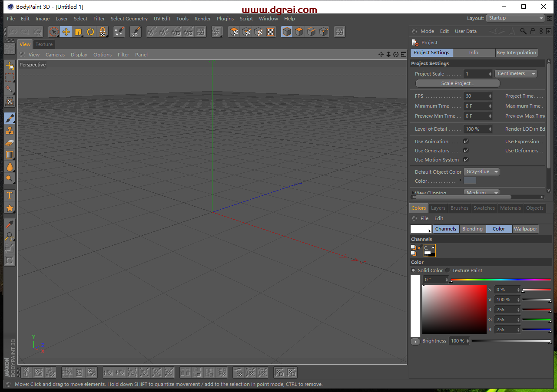Click viewport pan cross-arrows icon

point(381,55)
